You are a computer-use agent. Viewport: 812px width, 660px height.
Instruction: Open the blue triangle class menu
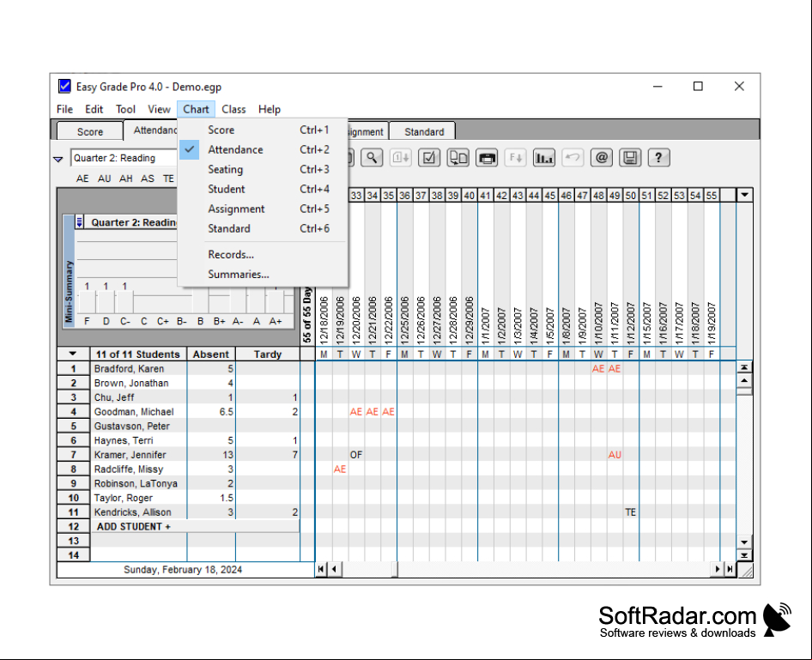(58, 159)
